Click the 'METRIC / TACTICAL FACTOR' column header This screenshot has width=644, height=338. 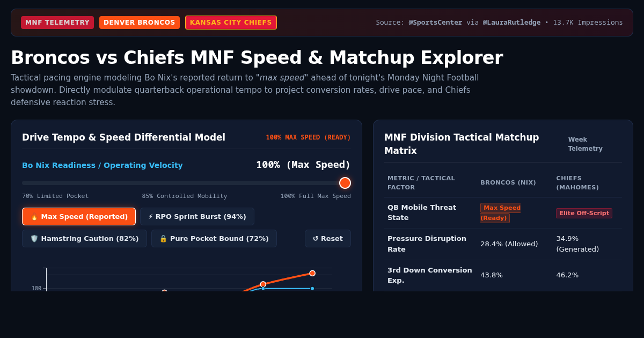click(x=421, y=183)
